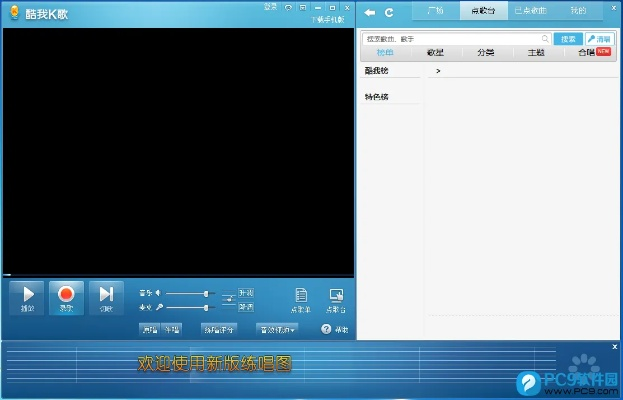Switch to the 已点歌曲 tab

point(529,11)
